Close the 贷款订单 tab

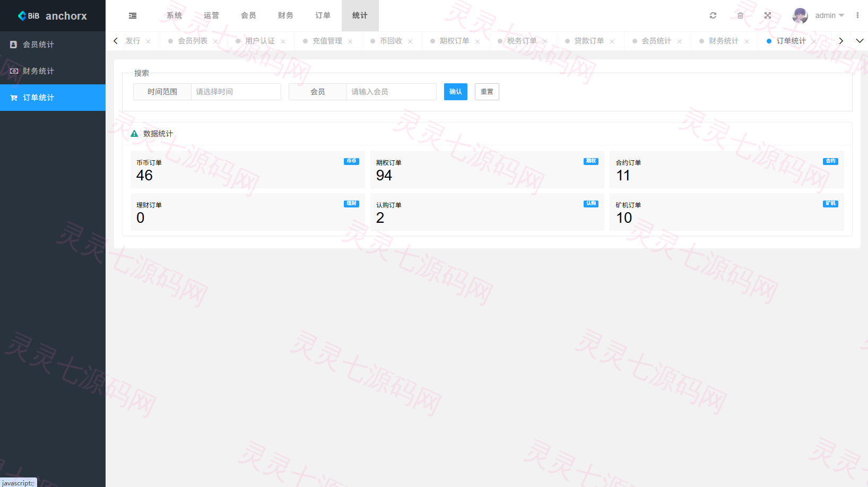coord(612,41)
